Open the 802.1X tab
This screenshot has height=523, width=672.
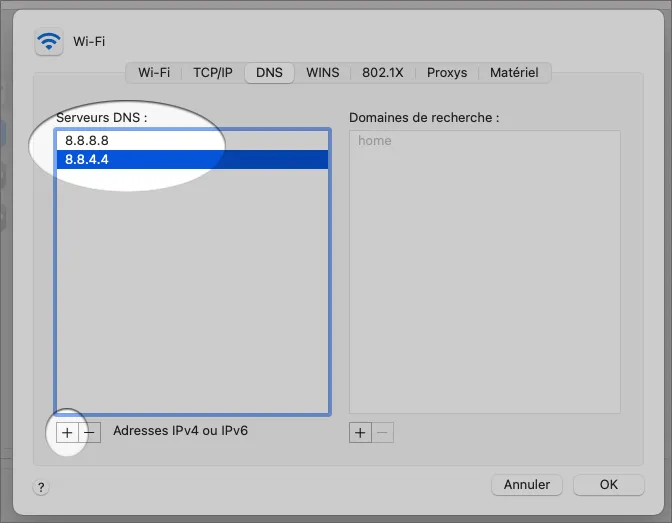(383, 73)
